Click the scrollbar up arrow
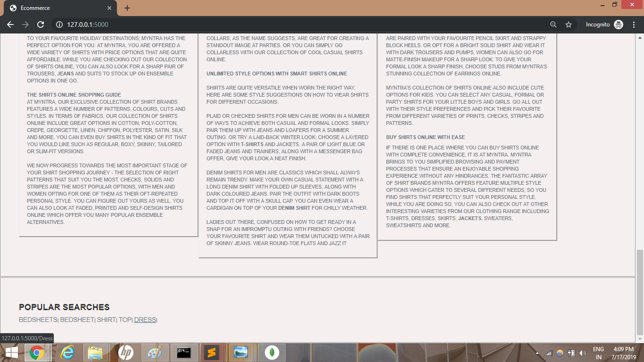This screenshot has height=362, width=644. click(640, 37)
